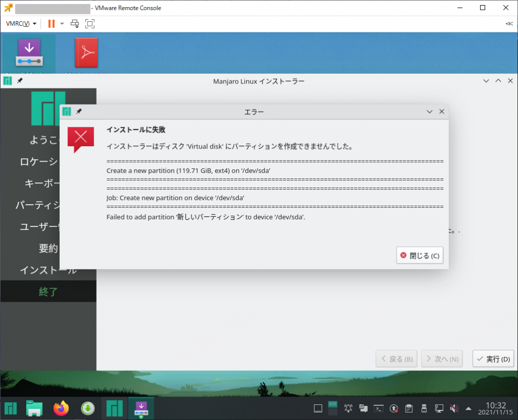Launch Firefox from the taskbar
The width and height of the screenshot is (518, 420).
[61, 408]
